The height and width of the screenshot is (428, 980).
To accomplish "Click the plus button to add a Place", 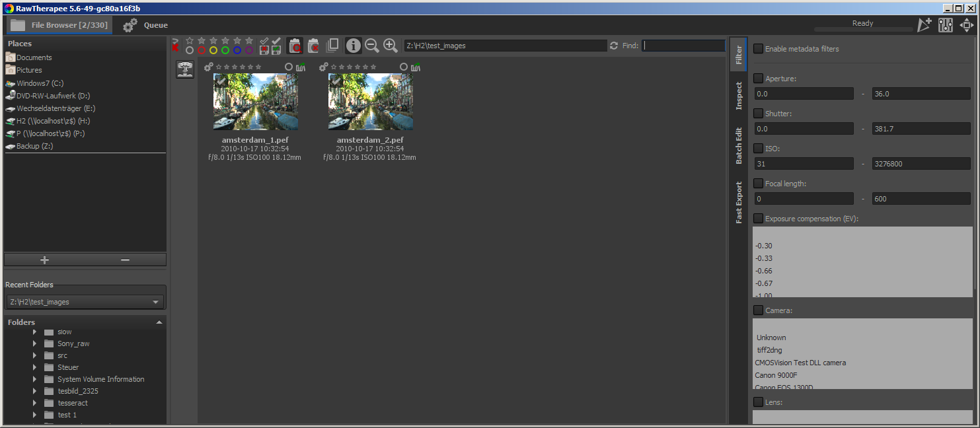I will click(45, 260).
